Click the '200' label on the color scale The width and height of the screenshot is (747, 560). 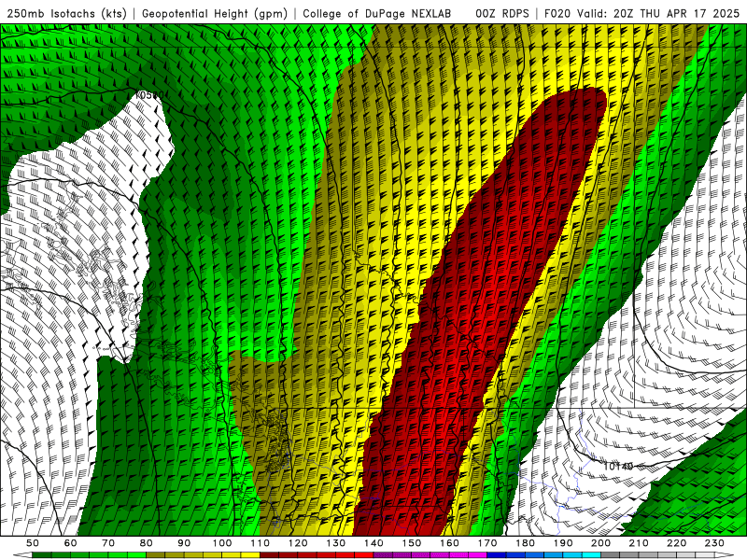click(x=600, y=543)
